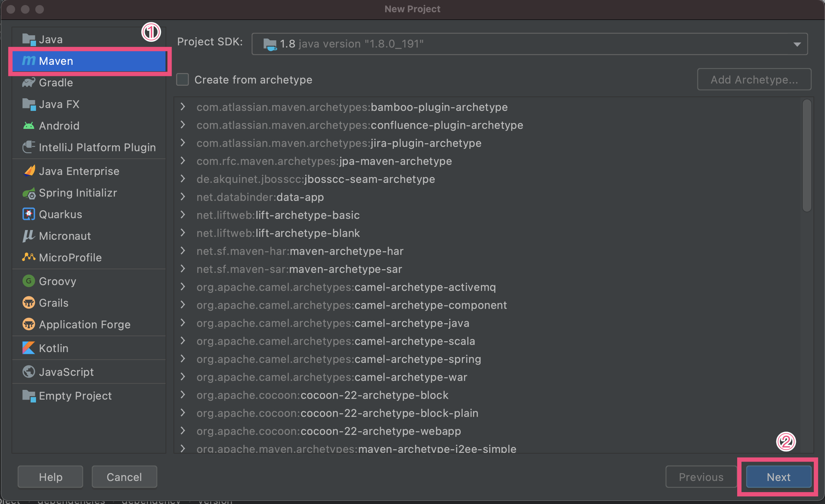Choose the Micronaut framework icon
This screenshot has width=825, height=504.
(28, 236)
